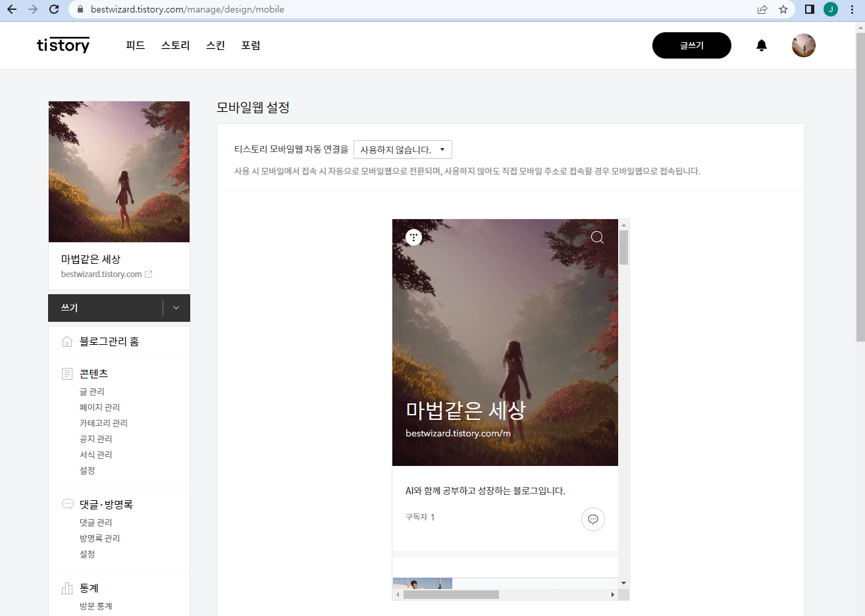This screenshot has width=865, height=616.
Task: Open Chrome three-dot menu
Action: pos(852,9)
